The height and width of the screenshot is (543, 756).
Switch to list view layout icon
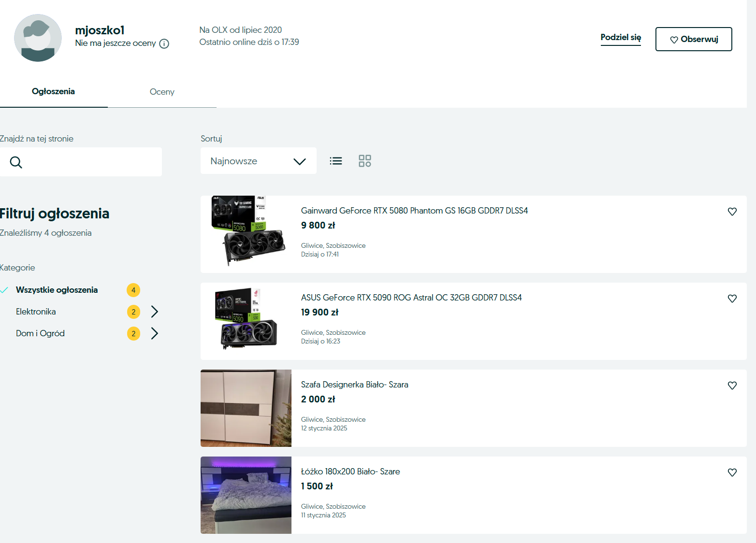click(336, 161)
